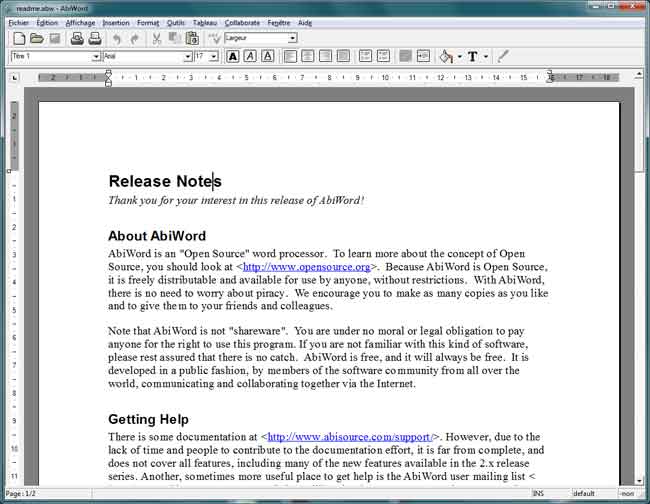Open the Tableau menu
This screenshot has height=504, width=650.
click(205, 23)
